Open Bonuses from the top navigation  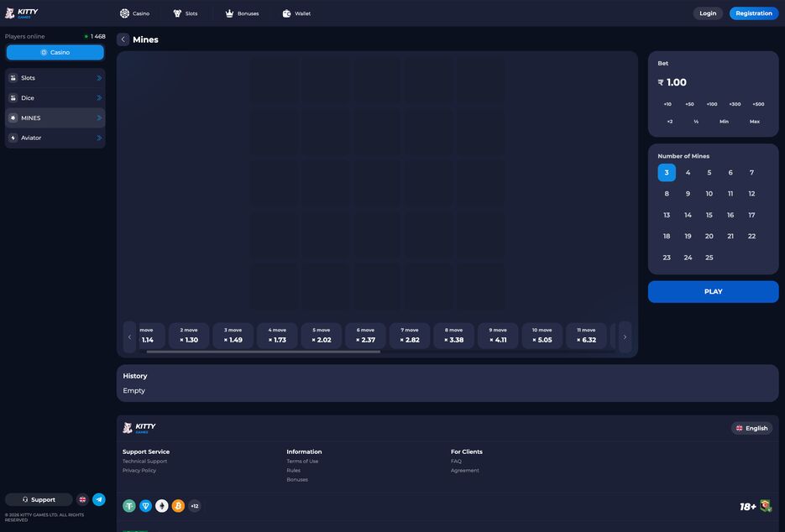click(x=242, y=13)
